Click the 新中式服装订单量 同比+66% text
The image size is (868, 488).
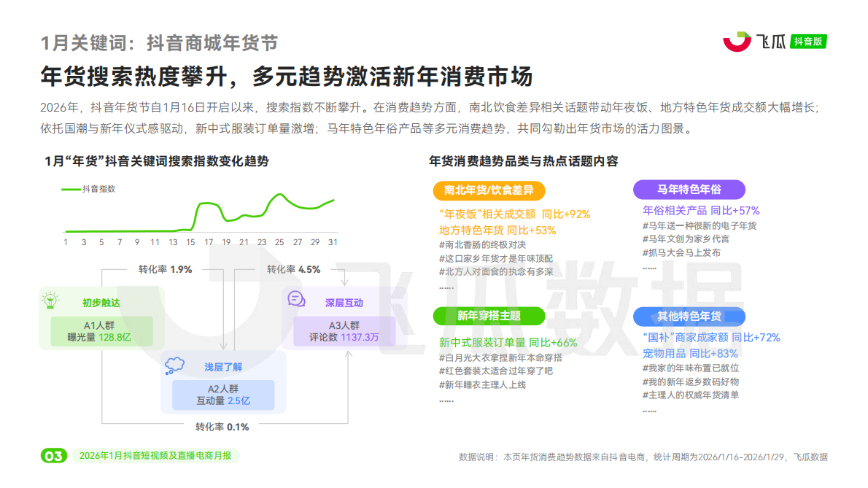coord(508,343)
